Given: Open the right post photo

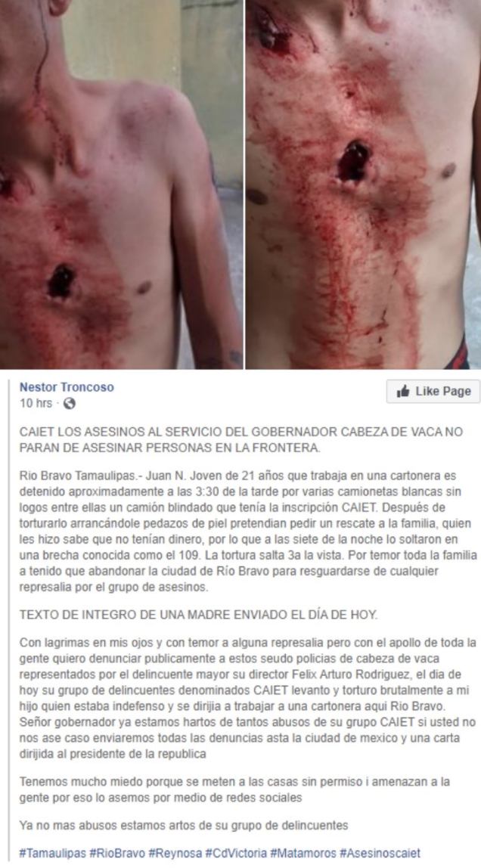Looking at the screenshot, I should coord(364,184).
